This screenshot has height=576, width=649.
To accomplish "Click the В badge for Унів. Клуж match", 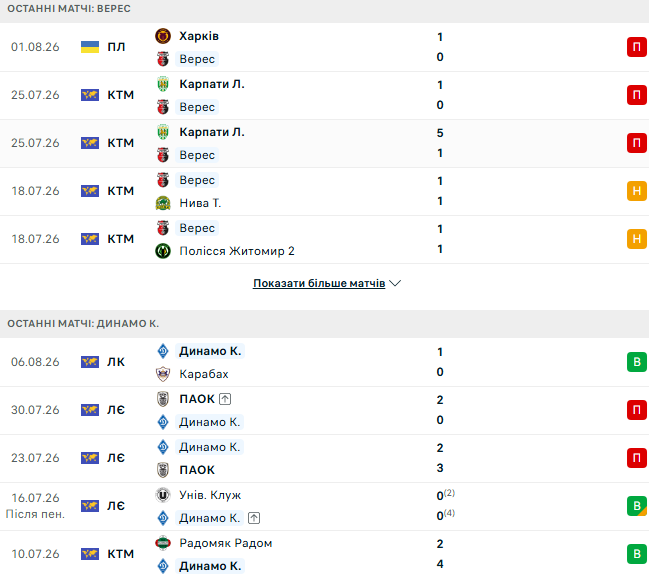I will tap(637, 506).
